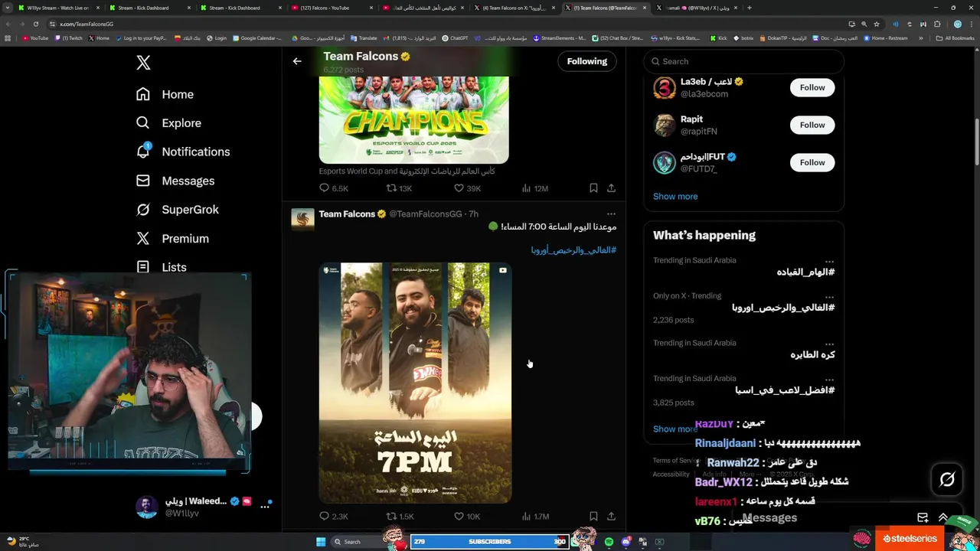View analytics of post with 1.7M views

pyautogui.click(x=526, y=517)
